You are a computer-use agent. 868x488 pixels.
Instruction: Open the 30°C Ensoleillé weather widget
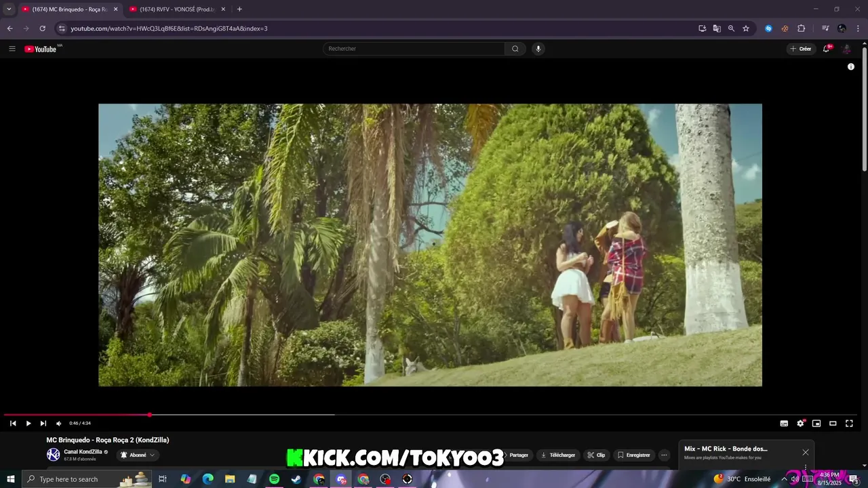pyautogui.click(x=742, y=479)
